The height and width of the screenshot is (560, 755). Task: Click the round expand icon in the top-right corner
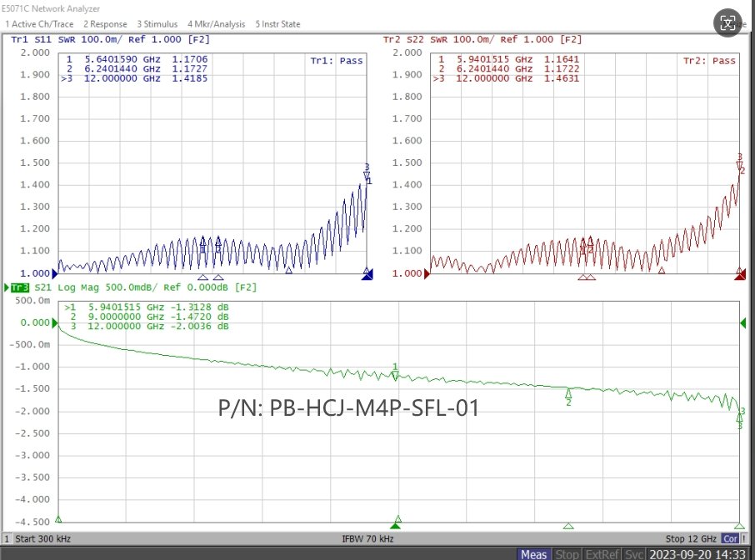pyautogui.click(x=727, y=22)
